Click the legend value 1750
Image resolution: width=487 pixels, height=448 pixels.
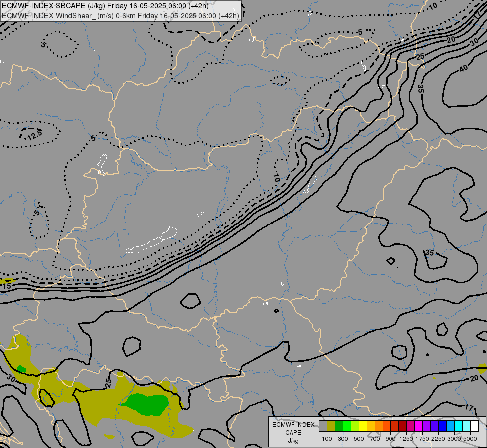[422, 439]
